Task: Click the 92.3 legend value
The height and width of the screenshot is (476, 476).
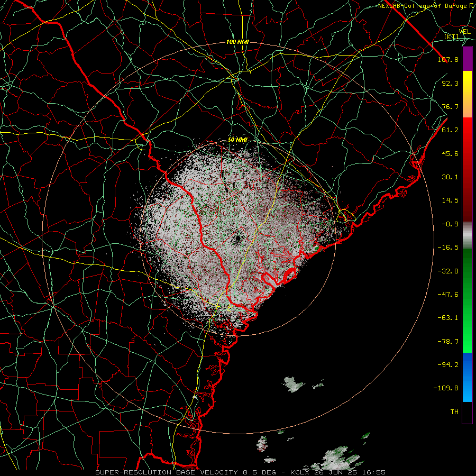Action: (450, 83)
